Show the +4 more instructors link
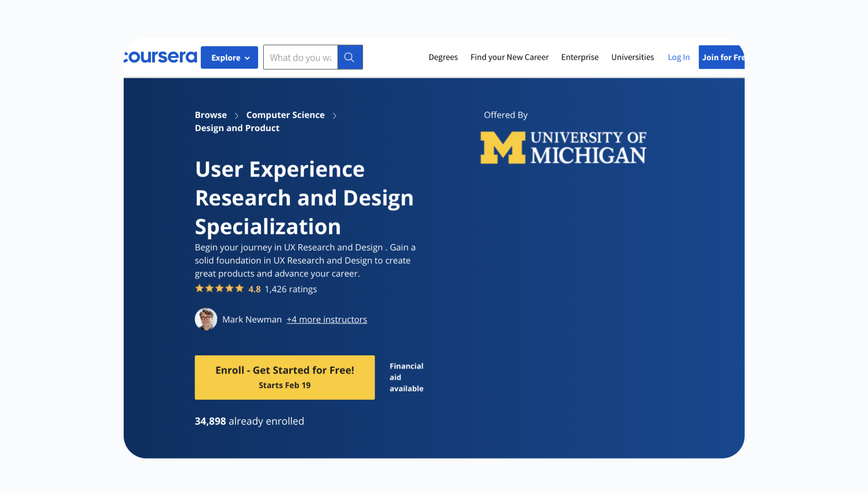 coord(327,320)
